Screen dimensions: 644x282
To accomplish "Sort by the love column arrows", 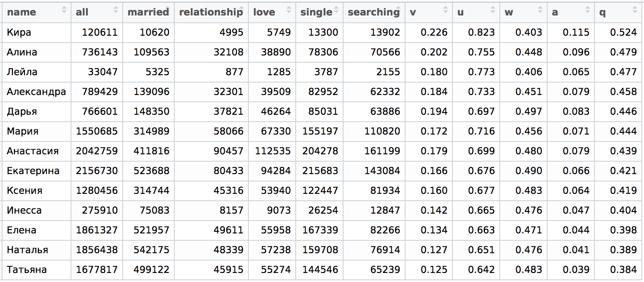I will tap(289, 9).
